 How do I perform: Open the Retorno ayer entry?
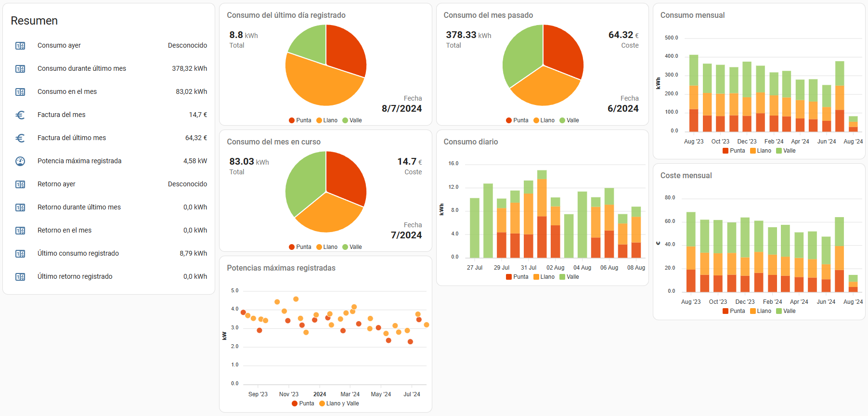click(109, 184)
